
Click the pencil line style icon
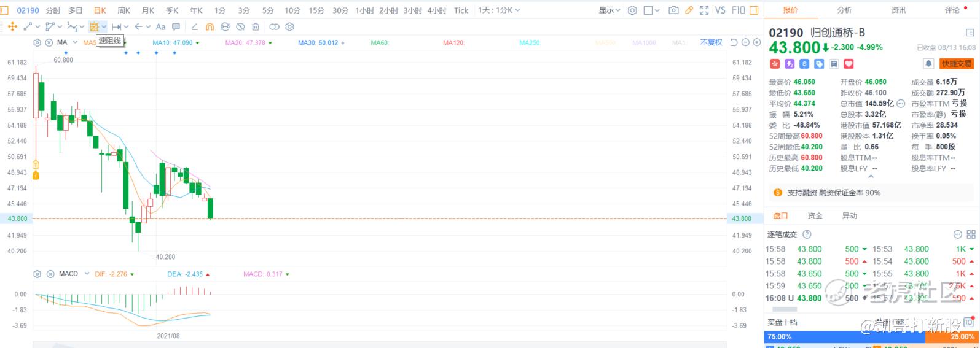click(194, 27)
